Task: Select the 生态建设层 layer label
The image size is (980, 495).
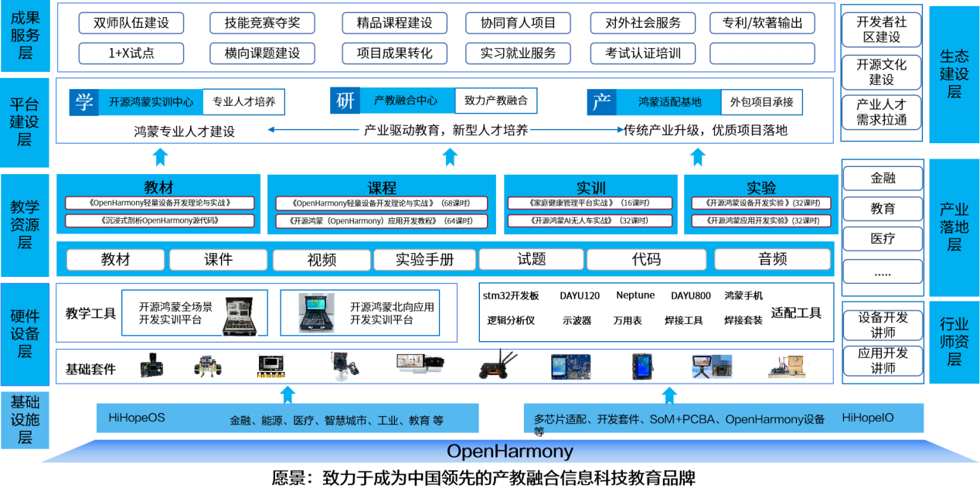Action: 954,73
